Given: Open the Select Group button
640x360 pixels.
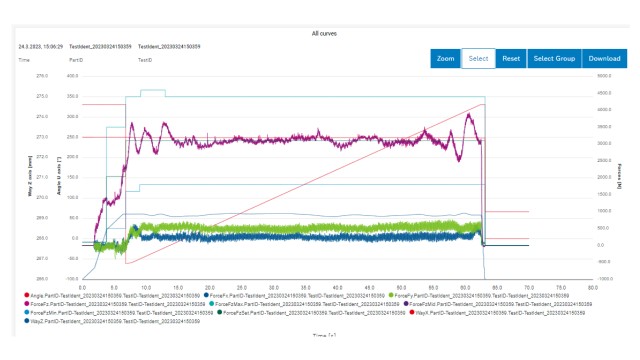Looking at the screenshot, I should coord(554,58).
